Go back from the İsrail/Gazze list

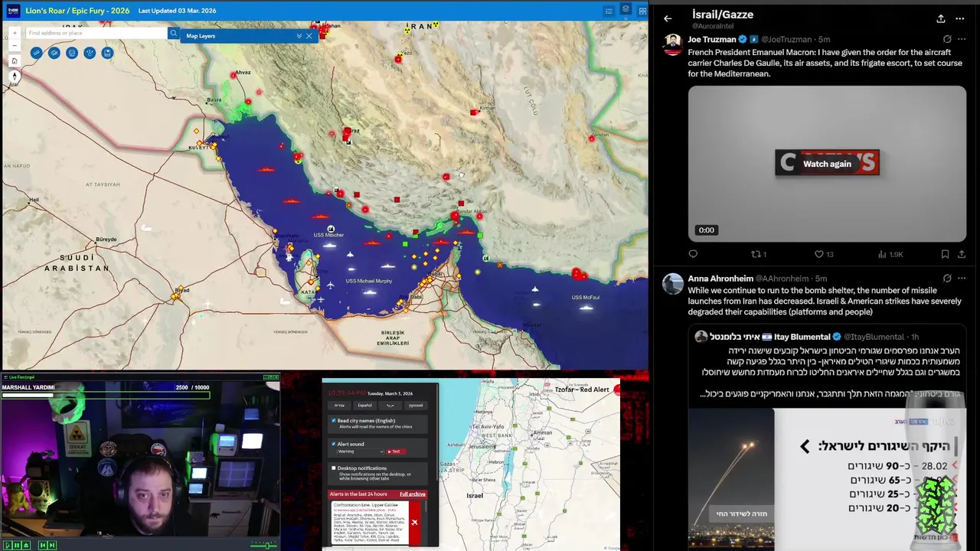668,18
